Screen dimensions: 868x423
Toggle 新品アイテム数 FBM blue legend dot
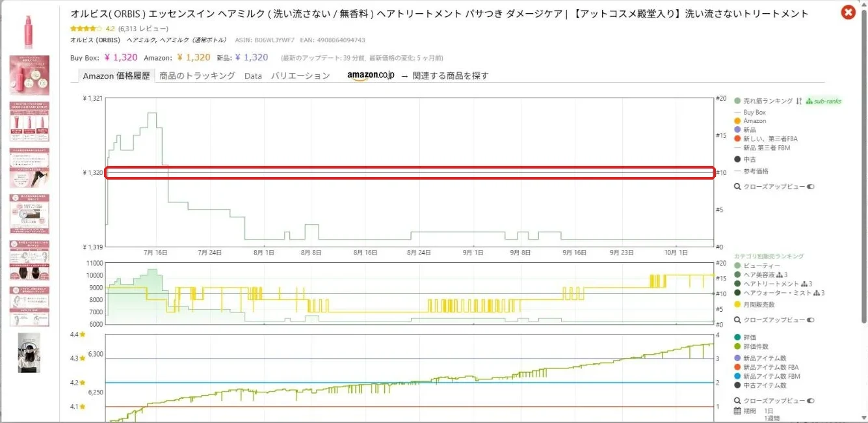737,377
